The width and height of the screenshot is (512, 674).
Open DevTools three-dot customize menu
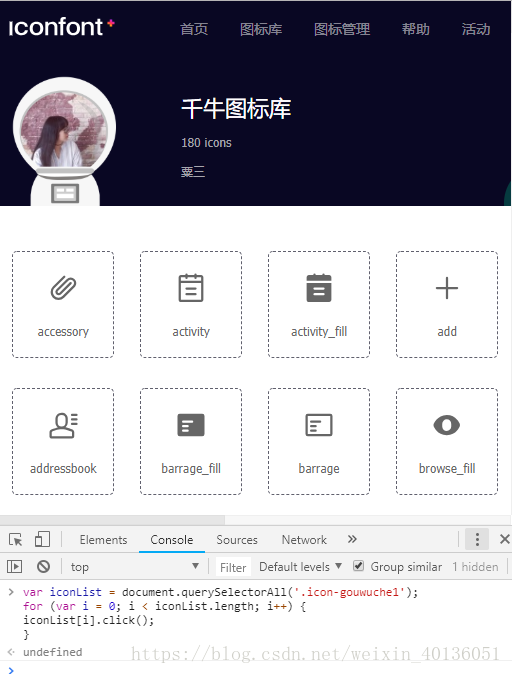click(477, 539)
